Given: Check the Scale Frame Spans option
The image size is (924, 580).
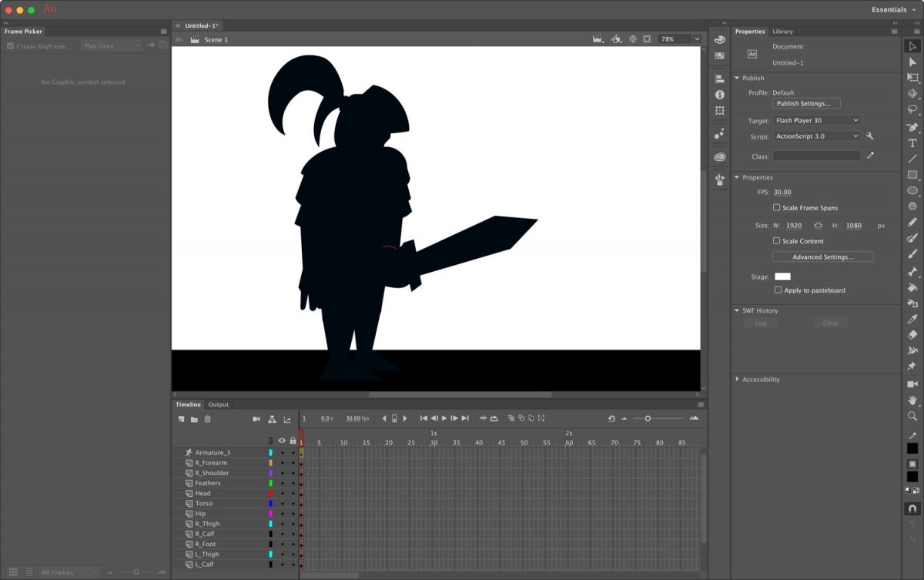Looking at the screenshot, I should (777, 207).
